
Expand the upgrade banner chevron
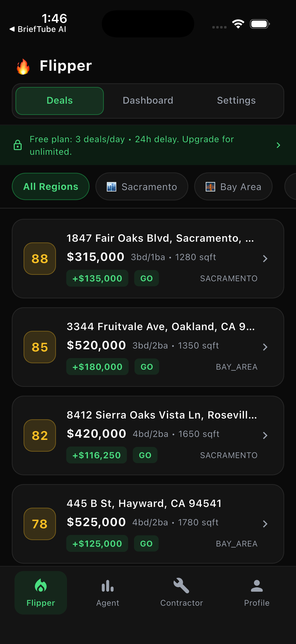click(x=278, y=145)
